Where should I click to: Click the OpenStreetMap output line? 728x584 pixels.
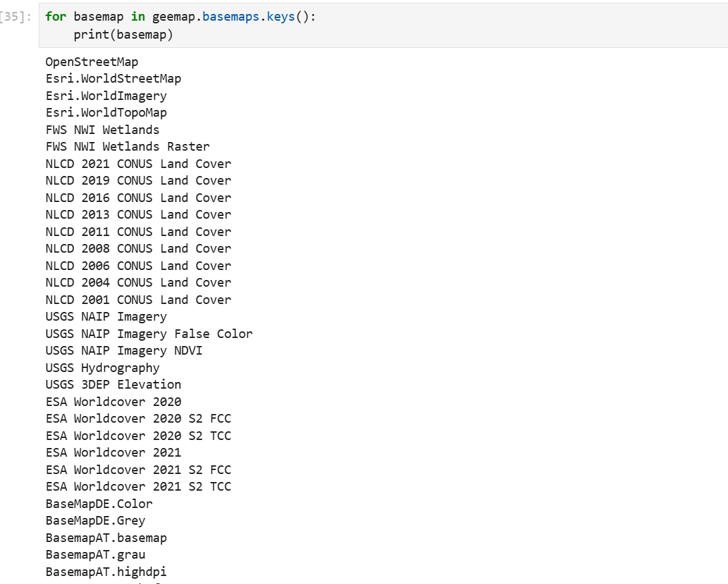(x=92, y=62)
